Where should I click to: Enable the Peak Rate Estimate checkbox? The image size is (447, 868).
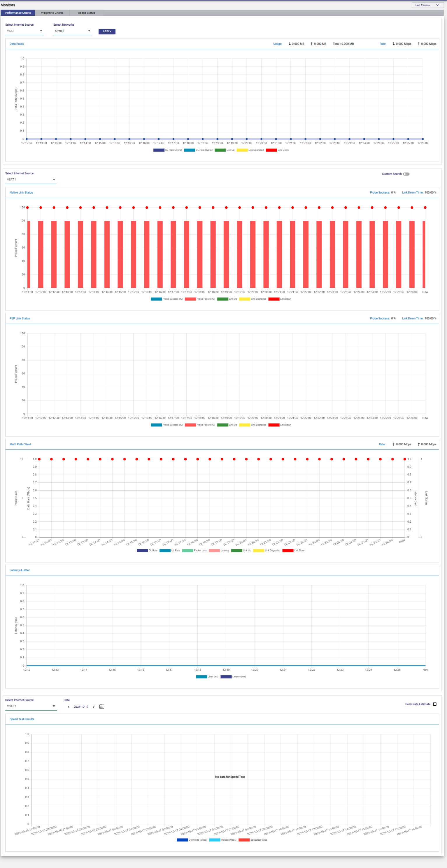435,704
